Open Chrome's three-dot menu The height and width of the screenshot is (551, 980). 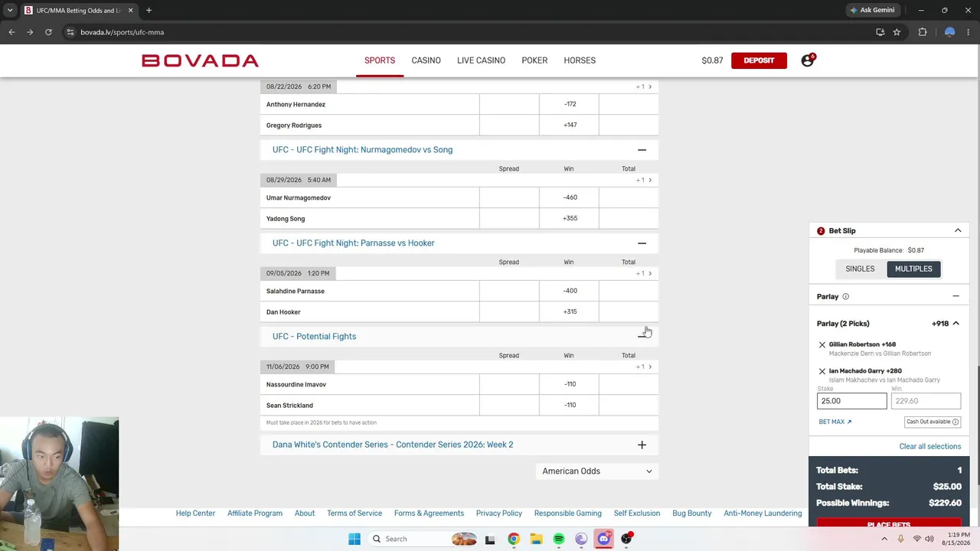970,32
